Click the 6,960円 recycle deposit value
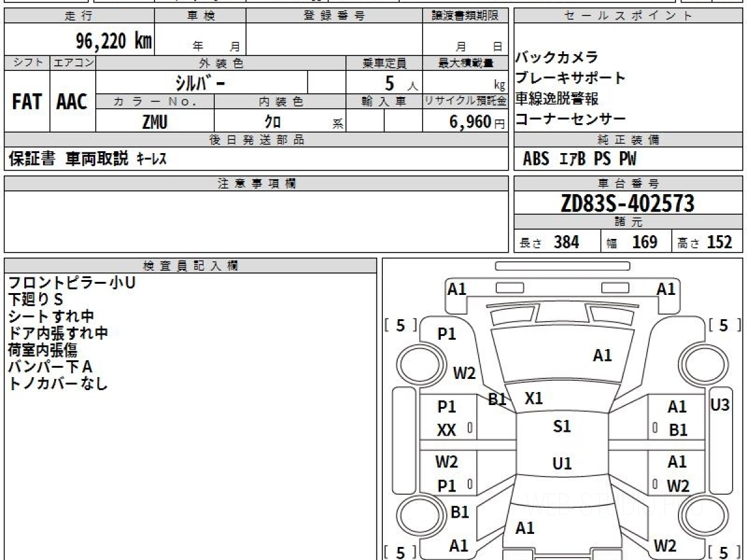Viewport: 747px width, 560px height. (477, 121)
